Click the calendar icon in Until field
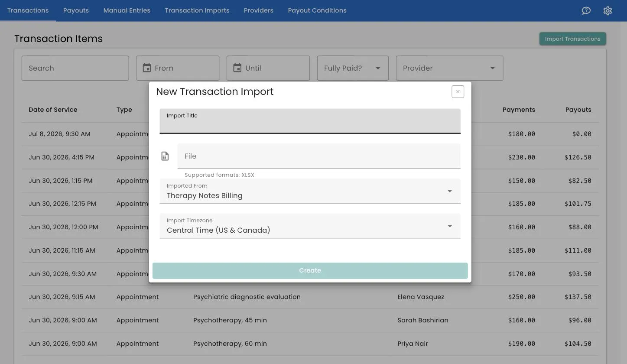627x364 pixels. tap(237, 68)
